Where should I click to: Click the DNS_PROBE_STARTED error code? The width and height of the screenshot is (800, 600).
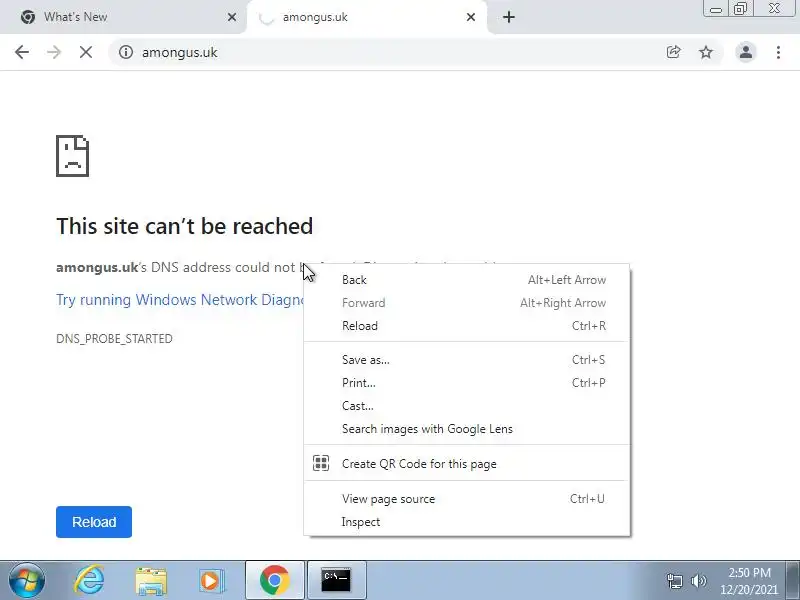click(114, 339)
